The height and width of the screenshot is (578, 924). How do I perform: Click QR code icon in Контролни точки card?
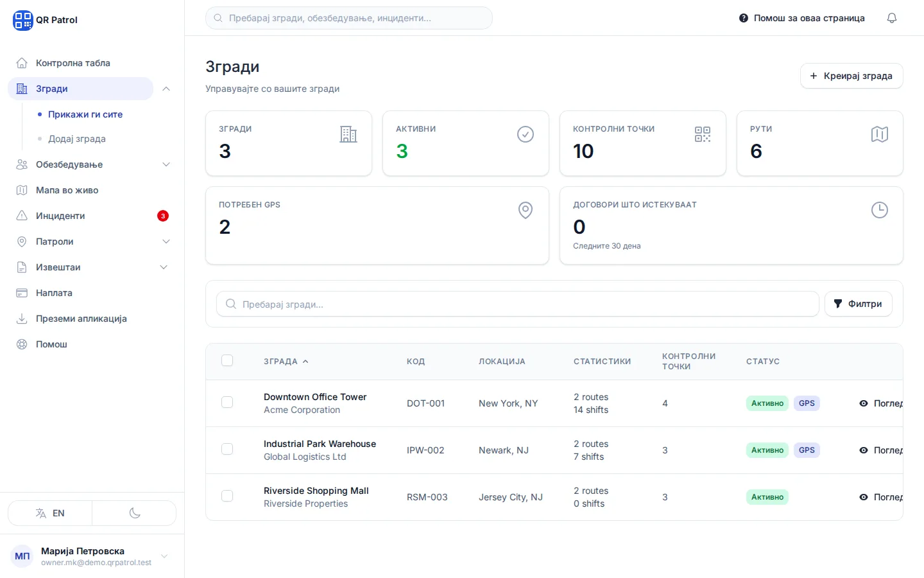point(703,134)
